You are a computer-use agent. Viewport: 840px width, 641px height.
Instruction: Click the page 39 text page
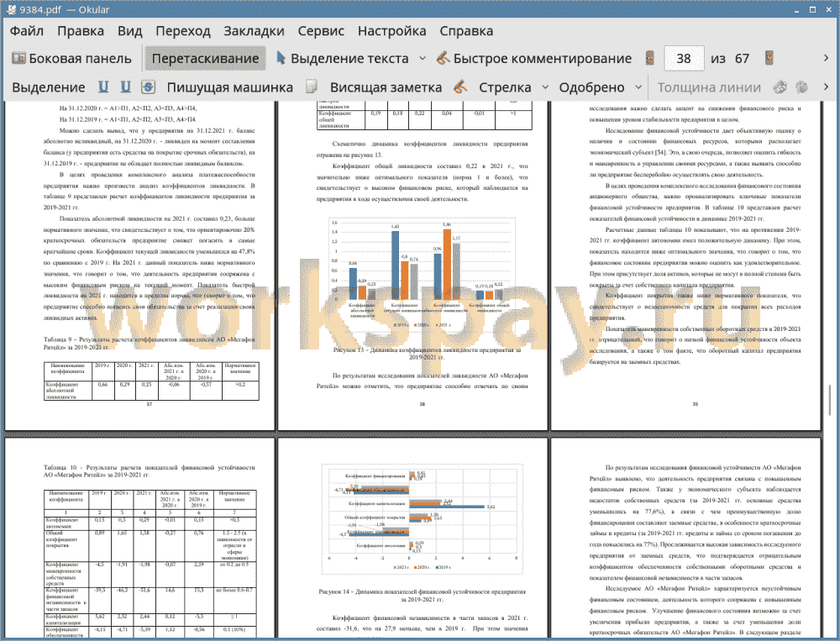click(685, 265)
